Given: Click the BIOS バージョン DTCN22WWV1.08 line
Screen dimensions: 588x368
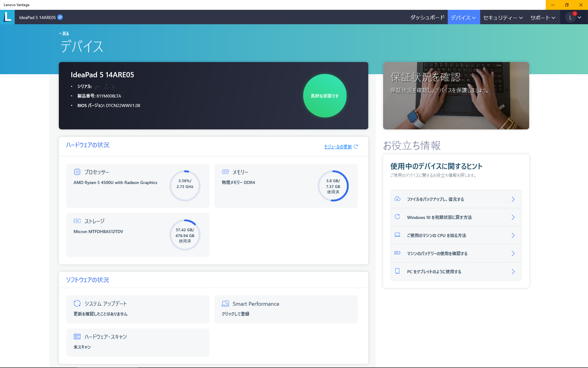Looking at the screenshot, I should point(109,105).
